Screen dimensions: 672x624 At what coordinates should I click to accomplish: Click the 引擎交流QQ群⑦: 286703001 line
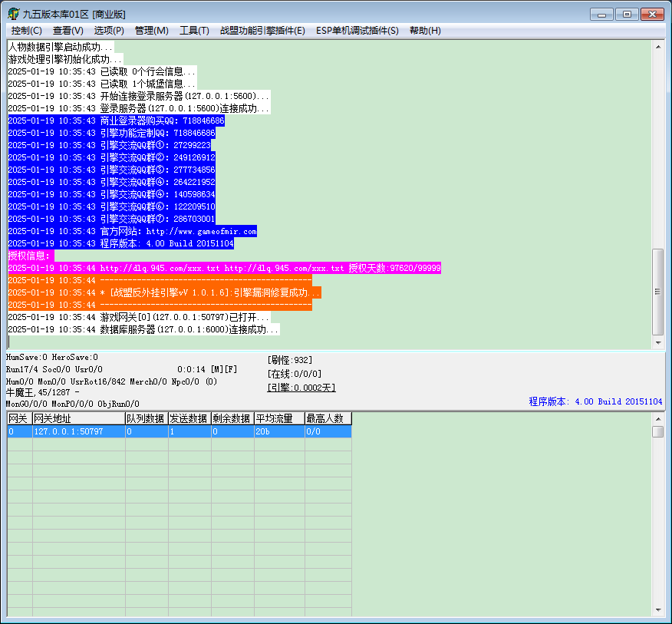click(x=112, y=220)
